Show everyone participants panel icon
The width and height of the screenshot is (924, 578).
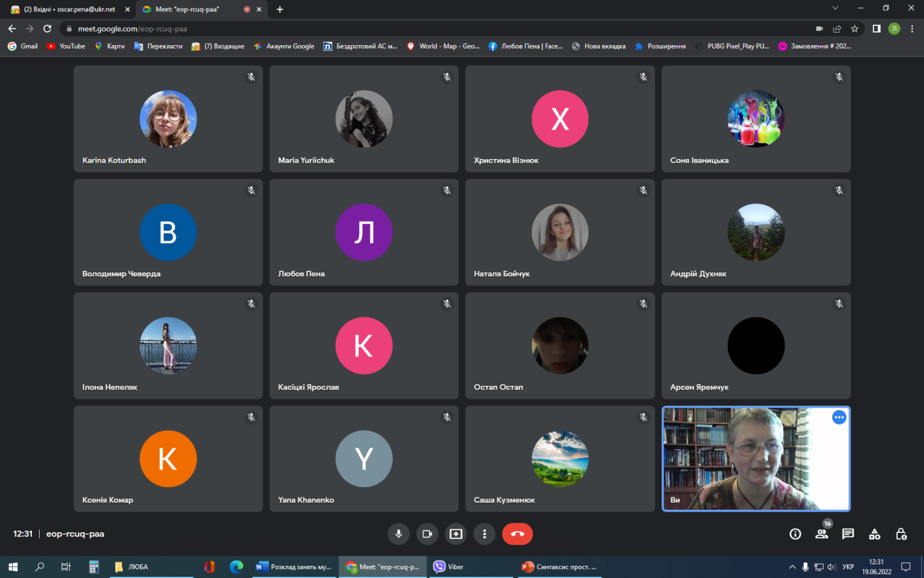pyautogui.click(x=822, y=534)
